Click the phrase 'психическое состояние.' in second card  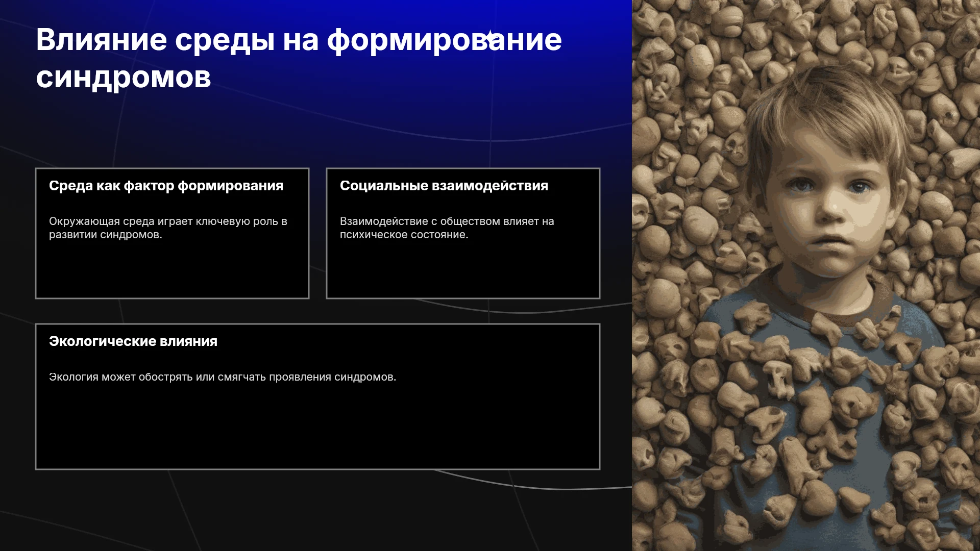click(x=404, y=235)
